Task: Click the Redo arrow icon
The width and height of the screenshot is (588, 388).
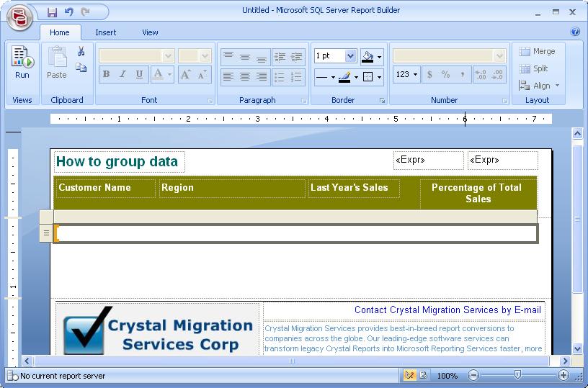Action: pos(86,12)
